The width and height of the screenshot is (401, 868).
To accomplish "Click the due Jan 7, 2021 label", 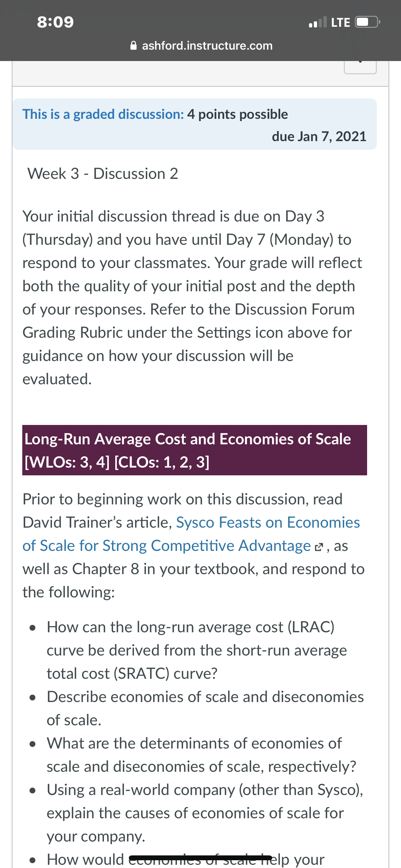I will point(319,137).
